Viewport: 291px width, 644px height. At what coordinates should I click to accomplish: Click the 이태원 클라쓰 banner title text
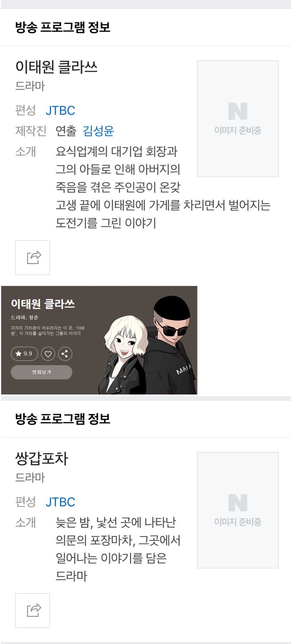pos(43,304)
